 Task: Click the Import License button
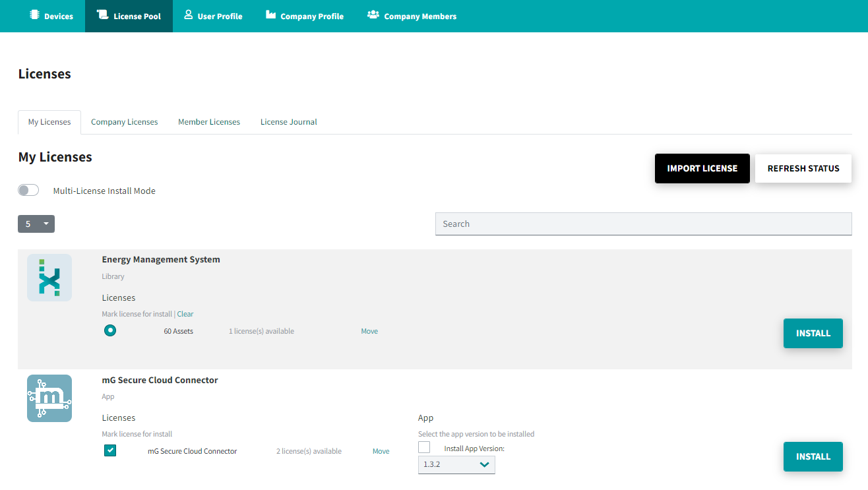[702, 168]
